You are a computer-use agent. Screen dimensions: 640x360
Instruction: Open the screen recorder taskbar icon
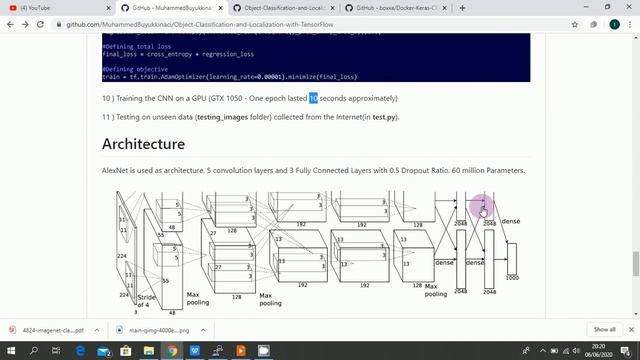(264, 351)
